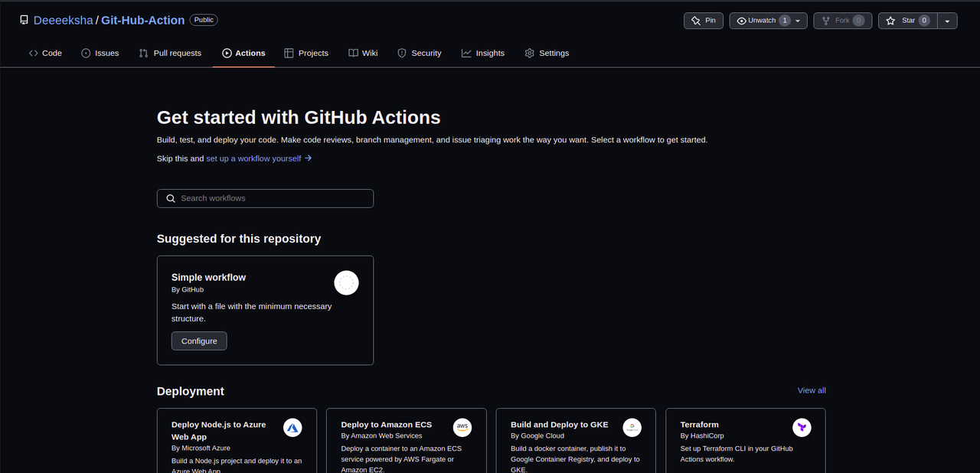Screen dimensions: 980x473
Task: Click the HashiCorp Terraform logo icon
Action: click(x=802, y=428)
